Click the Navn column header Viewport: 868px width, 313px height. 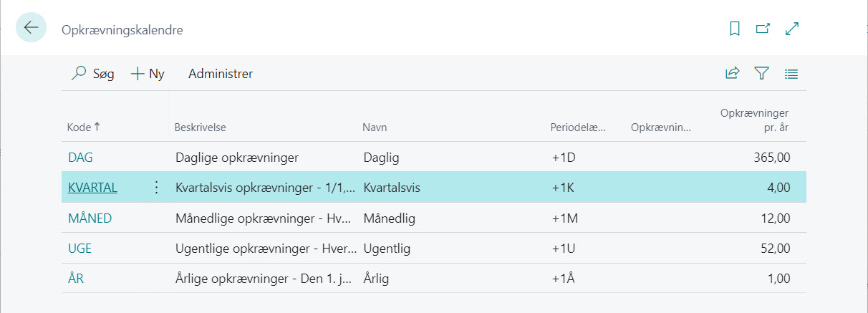(375, 127)
